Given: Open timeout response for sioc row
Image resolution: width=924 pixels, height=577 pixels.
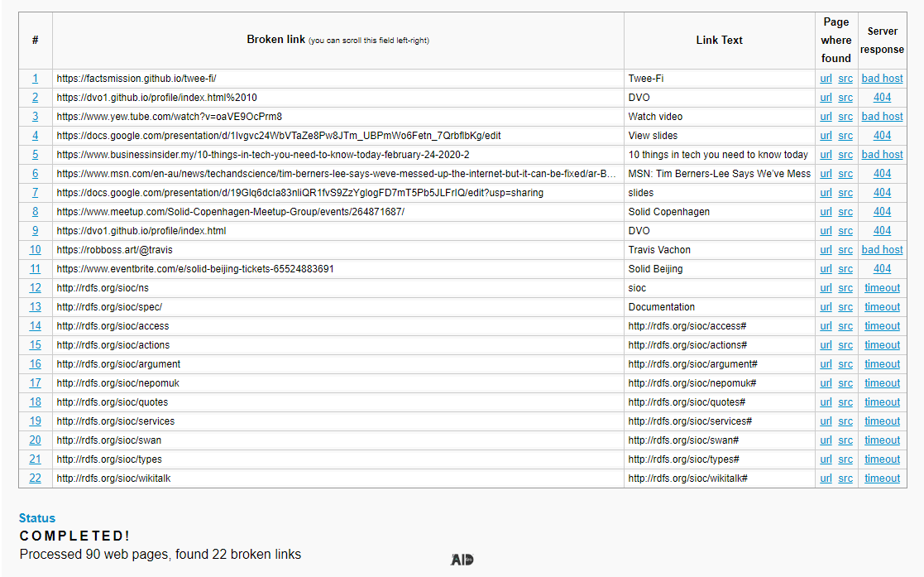Looking at the screenshot, I should [x=882, y=288].
